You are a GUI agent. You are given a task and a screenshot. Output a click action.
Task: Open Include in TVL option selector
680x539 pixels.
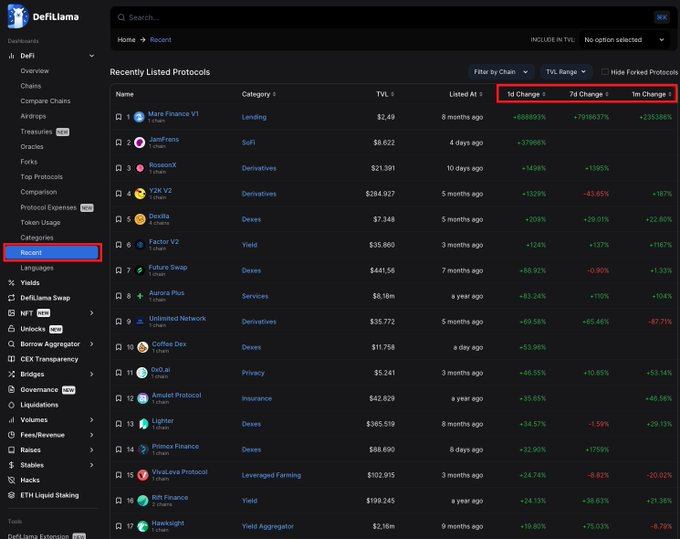pos(624,40)
